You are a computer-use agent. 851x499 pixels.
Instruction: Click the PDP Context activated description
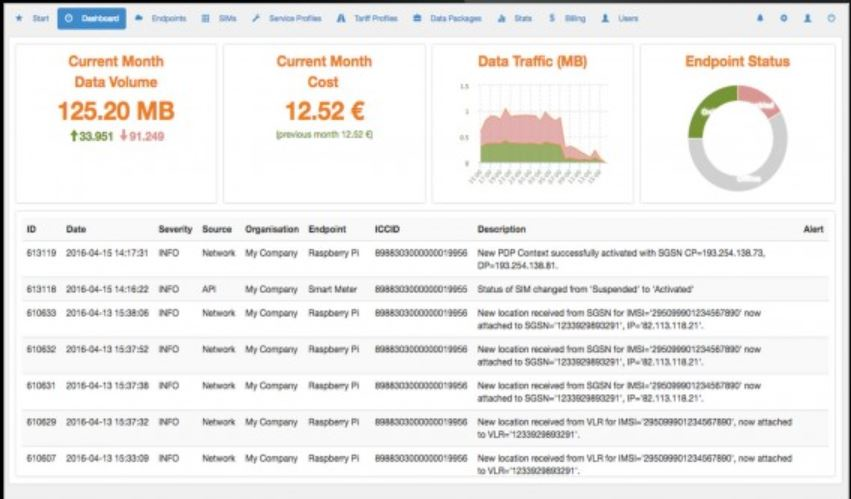pos(621,259)
